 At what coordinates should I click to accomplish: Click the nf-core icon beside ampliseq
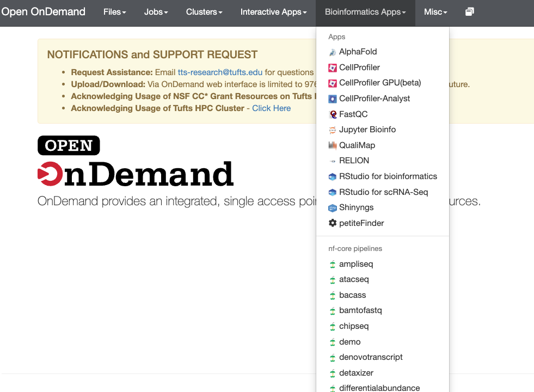click(333, 264)
